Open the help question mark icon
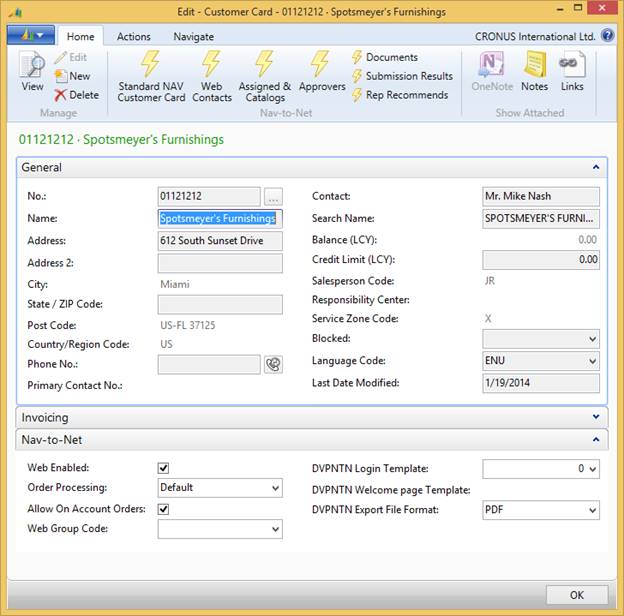This screenshot has height=616, width=624. [x=607, y=36]
